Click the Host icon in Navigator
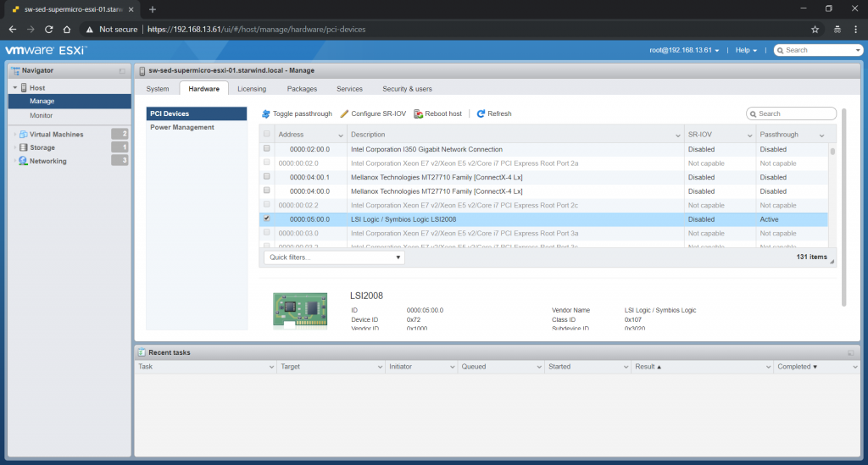 (x=24, y=88)
